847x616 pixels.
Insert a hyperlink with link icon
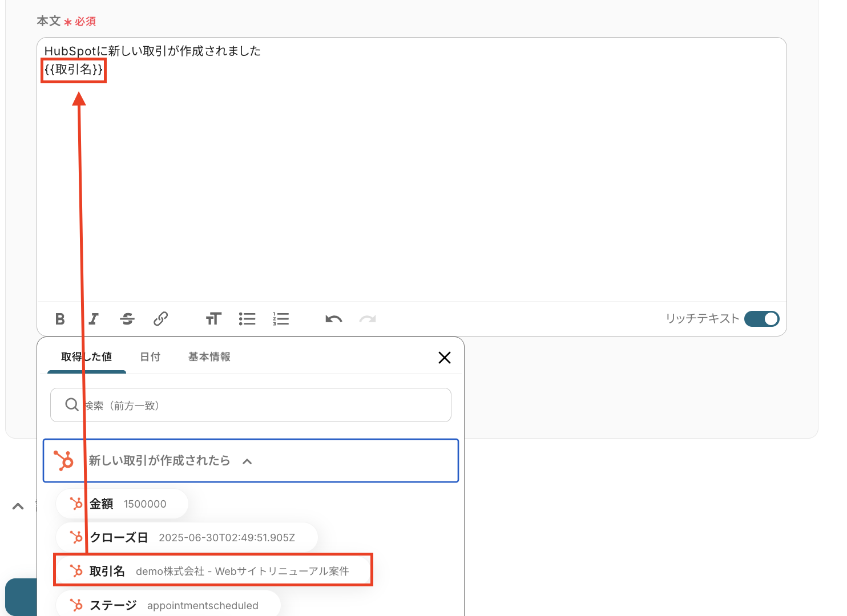[161, 319]
